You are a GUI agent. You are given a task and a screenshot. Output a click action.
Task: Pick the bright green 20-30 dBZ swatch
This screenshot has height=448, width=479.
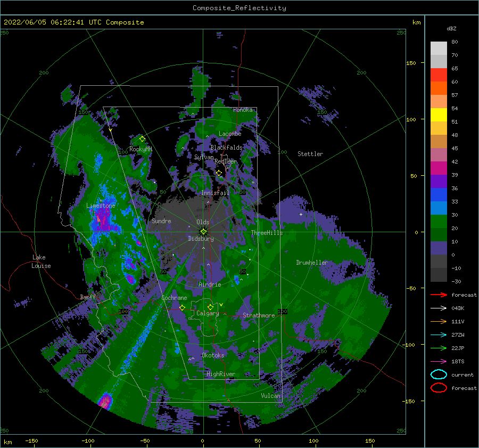(x=439, y=221)
